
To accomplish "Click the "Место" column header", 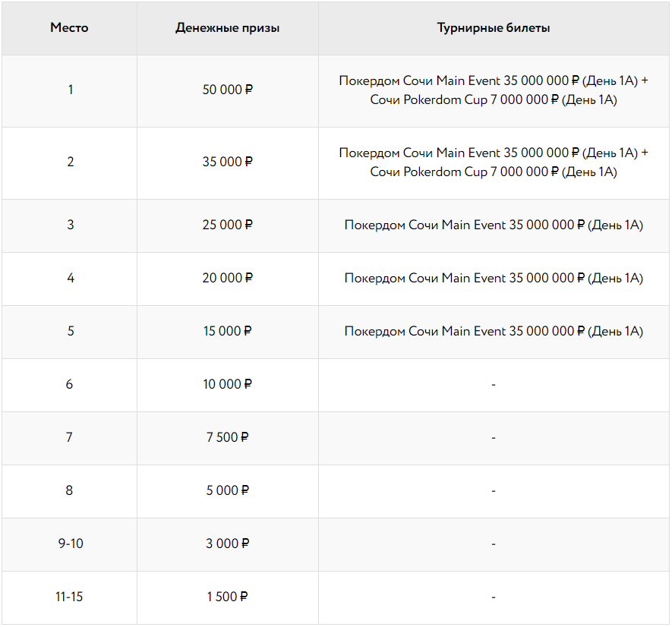I will (69, 28).
